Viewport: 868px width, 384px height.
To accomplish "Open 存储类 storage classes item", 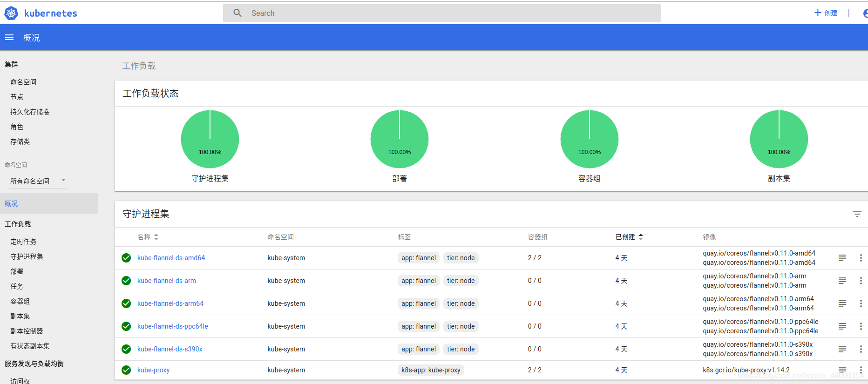I will pyautogui.click(x=20, y=141).
